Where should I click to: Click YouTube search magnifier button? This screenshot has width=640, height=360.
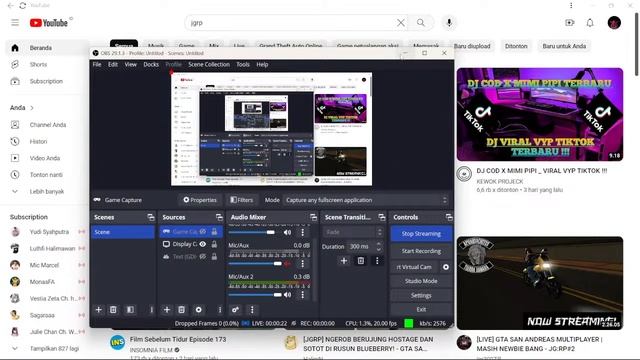421,23
